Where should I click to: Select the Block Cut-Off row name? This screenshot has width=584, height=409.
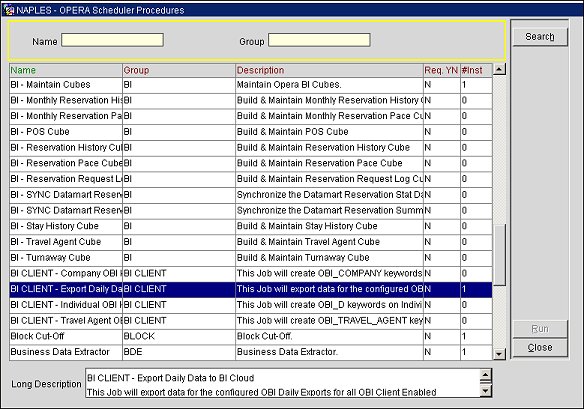point(66,336)
